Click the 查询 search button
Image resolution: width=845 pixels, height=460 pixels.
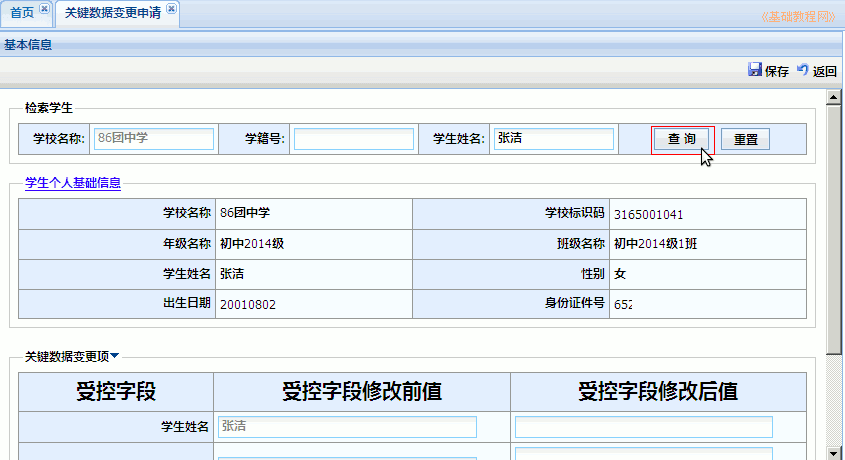(x=682, y=139)
